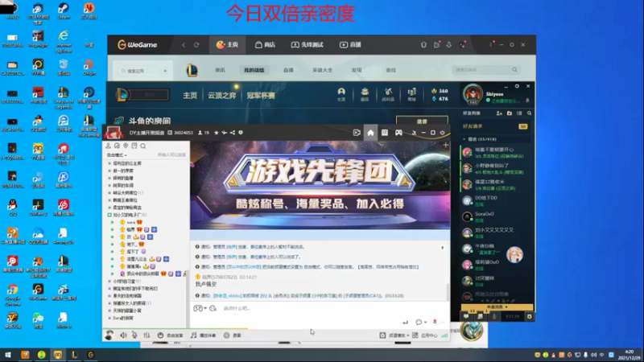The width and height of the screenshot is (644, 362).
Task: Open the WeGame 直播 live tab
Action: pyautogui.click(x=350, y=45)
